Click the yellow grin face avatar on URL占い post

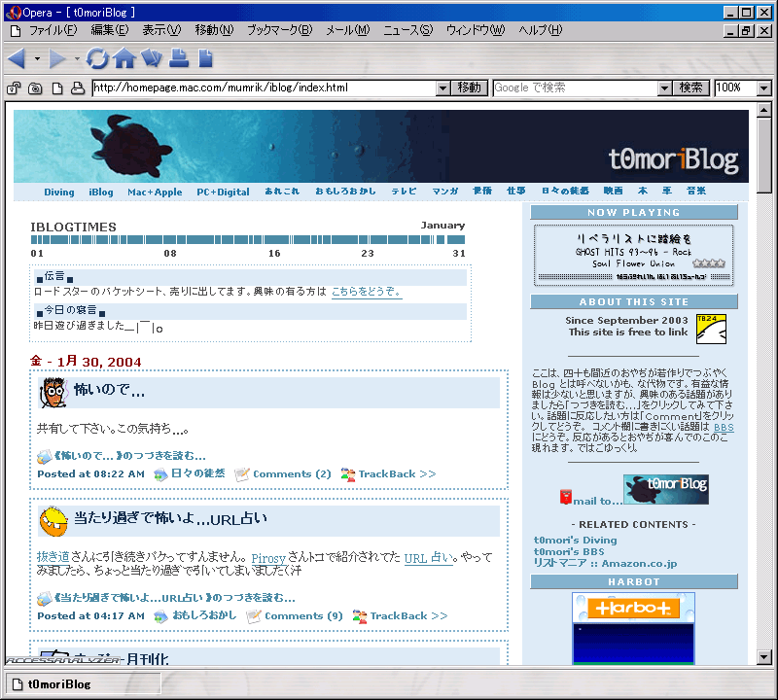pos(53,521)
